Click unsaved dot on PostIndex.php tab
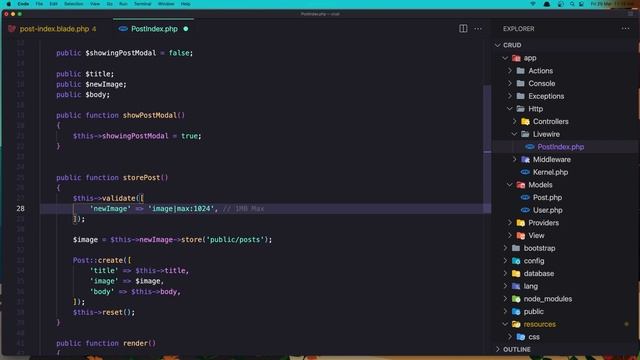This screenshot has height=360, width=640. point(186,29)
